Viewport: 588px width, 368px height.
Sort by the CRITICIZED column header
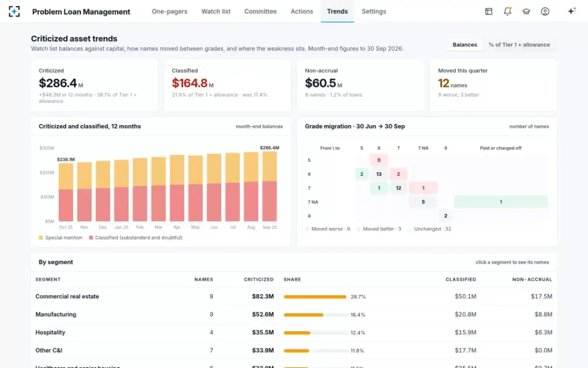259,279
